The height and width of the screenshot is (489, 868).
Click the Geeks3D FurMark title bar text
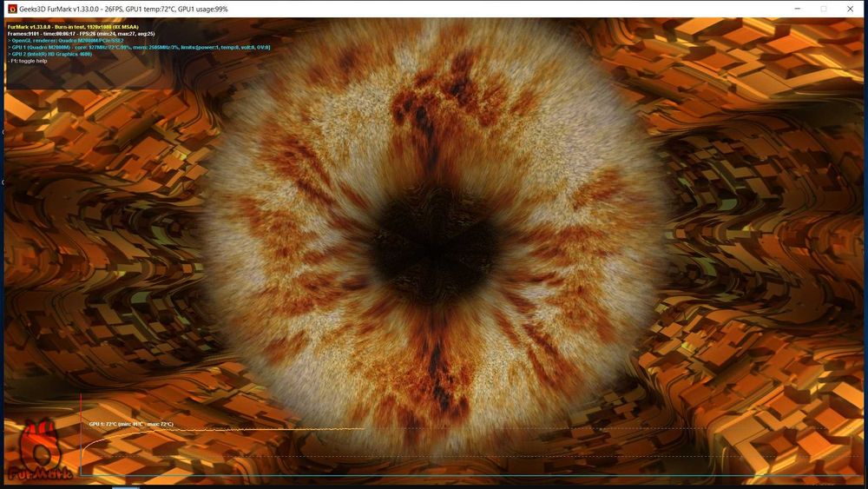pos(123,9)
